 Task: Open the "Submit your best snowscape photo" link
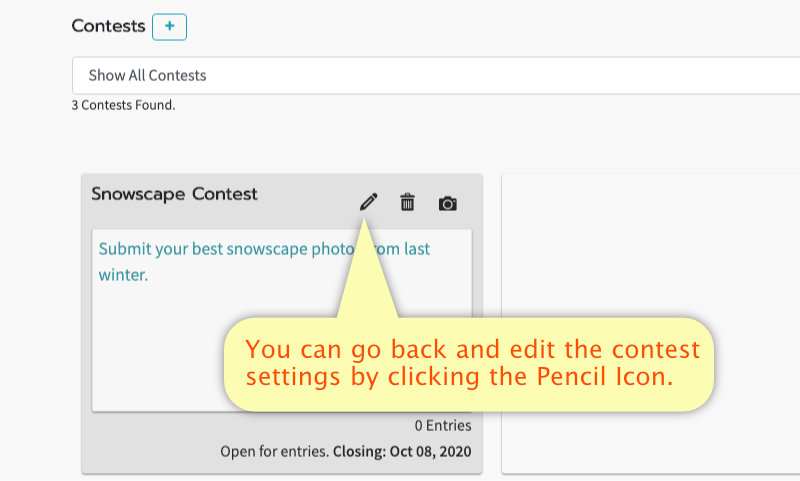pos(227,249)
